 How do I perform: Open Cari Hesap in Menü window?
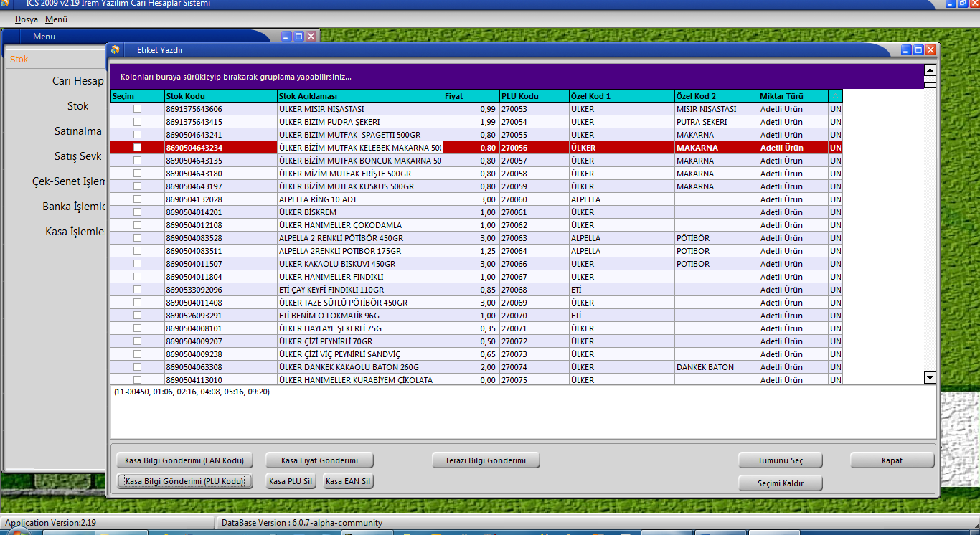77,81
